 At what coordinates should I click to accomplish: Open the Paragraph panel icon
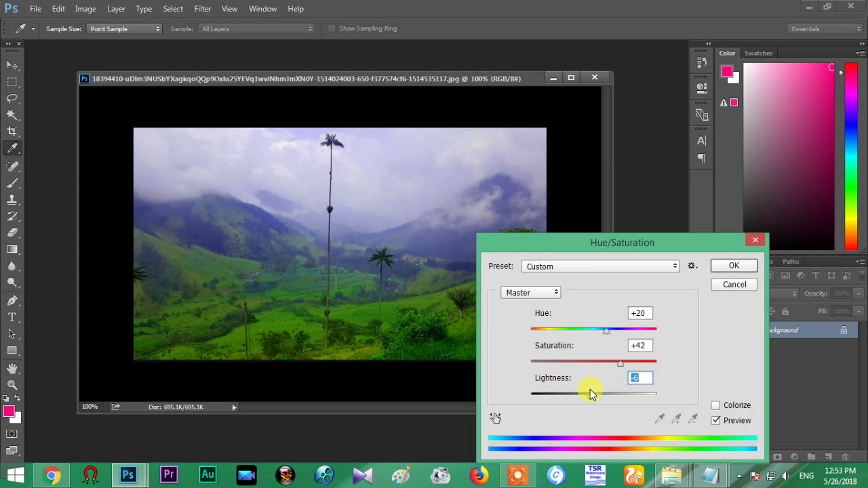click(x=702, y=159)
